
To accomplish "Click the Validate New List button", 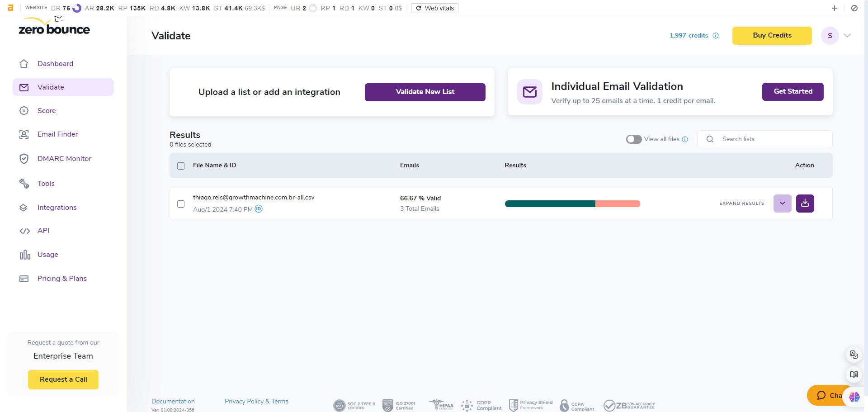I will pyautogui.click(x=425, y=92).
